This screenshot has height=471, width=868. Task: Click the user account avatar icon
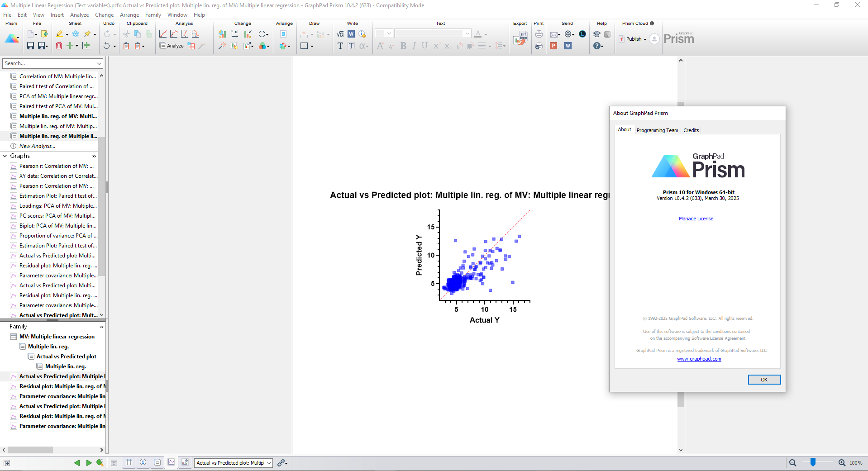click(x=654, y=39)
